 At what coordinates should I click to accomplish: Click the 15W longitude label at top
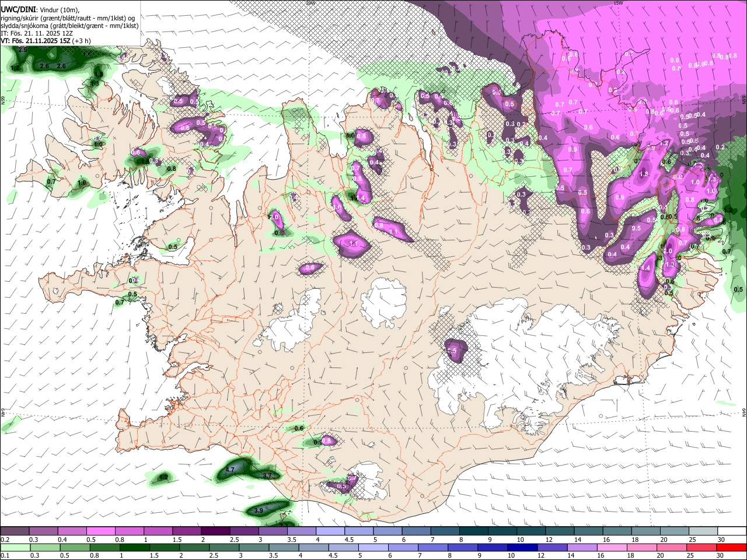pos(618,3)
